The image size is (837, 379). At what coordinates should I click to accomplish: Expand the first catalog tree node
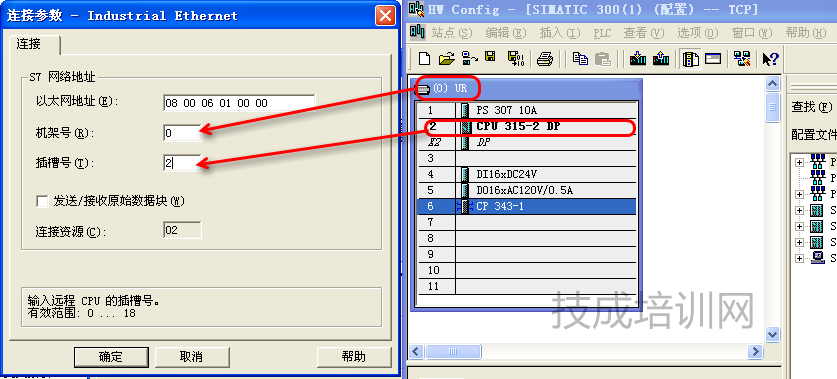(x=799, y=162)
